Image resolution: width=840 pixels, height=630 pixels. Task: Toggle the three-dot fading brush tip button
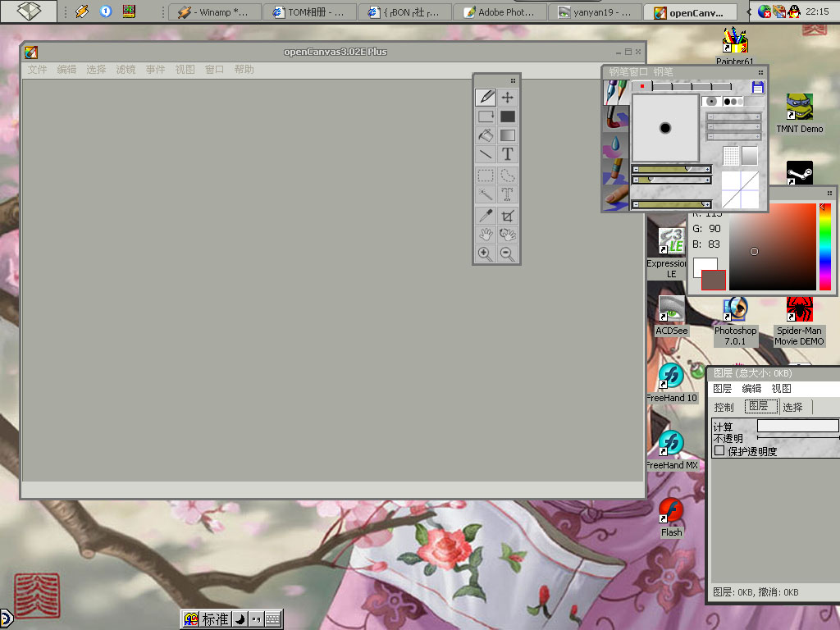(733, 101)
